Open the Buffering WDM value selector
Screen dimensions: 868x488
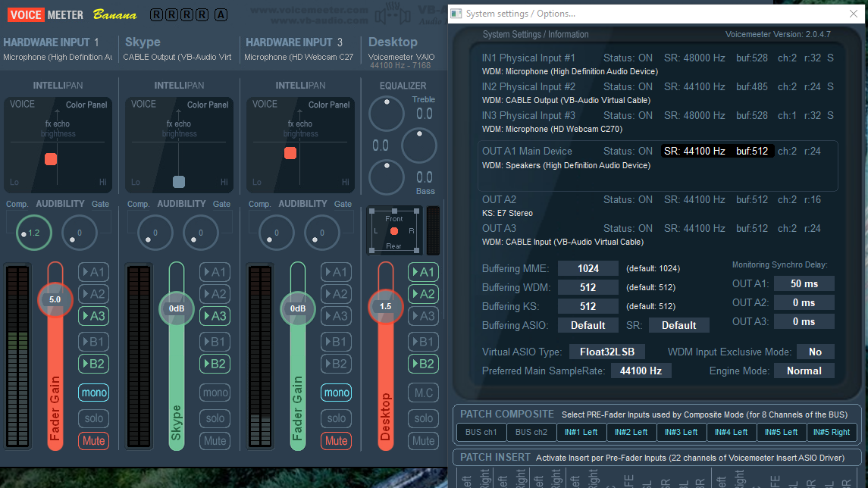pos(588,287)
